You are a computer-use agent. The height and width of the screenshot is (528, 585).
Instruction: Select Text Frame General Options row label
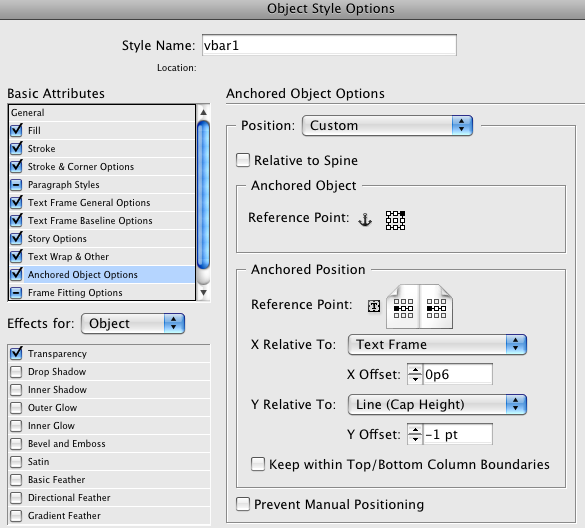pyautogui.click(x=89, y=203)
